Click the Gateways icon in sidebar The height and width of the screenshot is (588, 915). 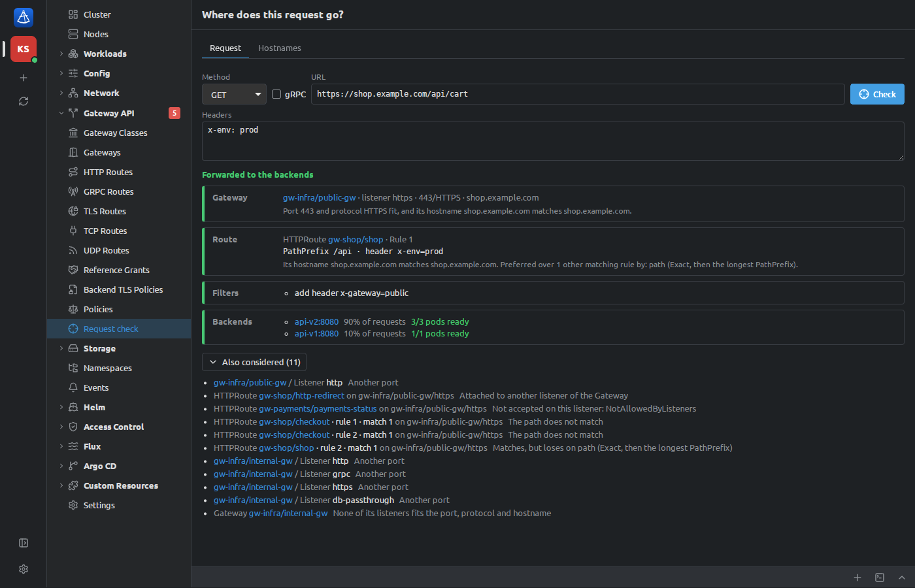tap(73, 152)
